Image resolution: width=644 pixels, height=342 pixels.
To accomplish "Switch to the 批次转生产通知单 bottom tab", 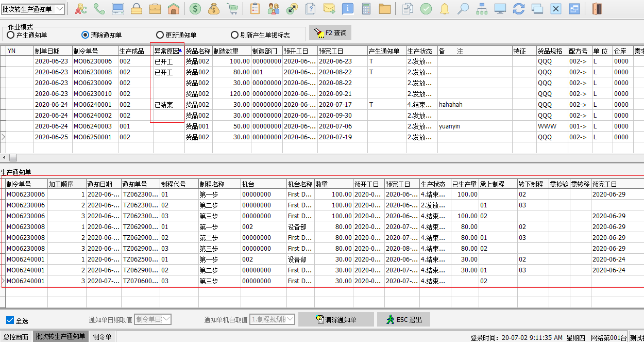I will [x=60, y=337].
